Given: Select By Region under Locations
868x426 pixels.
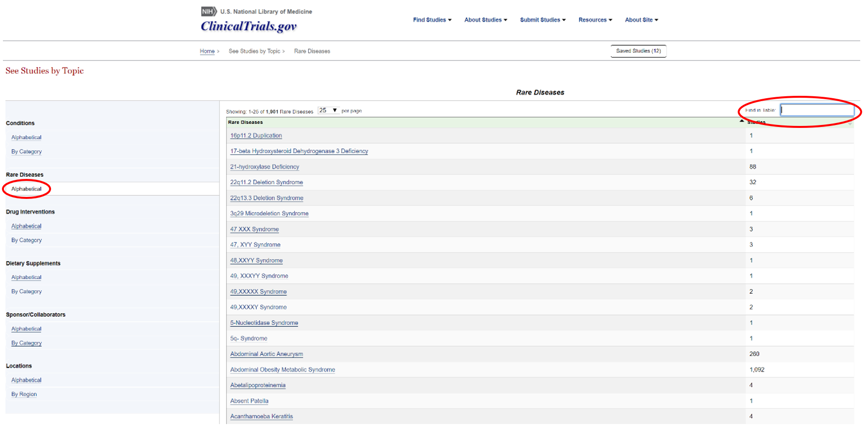Looking at the screenshot, I should [24, 394].
